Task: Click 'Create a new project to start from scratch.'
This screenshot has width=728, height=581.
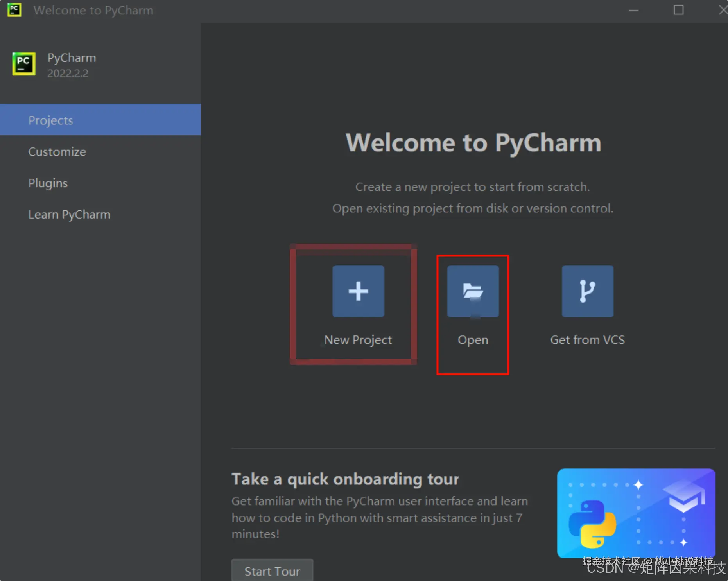Action: point(473,187)
